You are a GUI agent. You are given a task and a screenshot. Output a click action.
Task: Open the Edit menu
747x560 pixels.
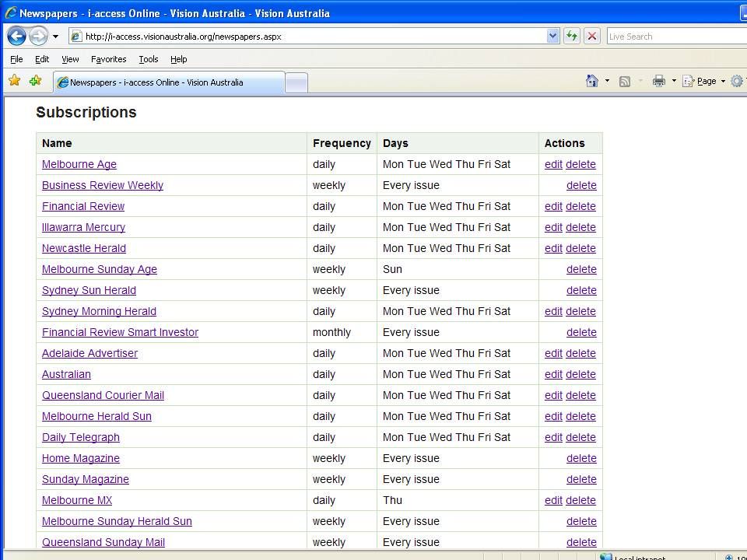42,59
